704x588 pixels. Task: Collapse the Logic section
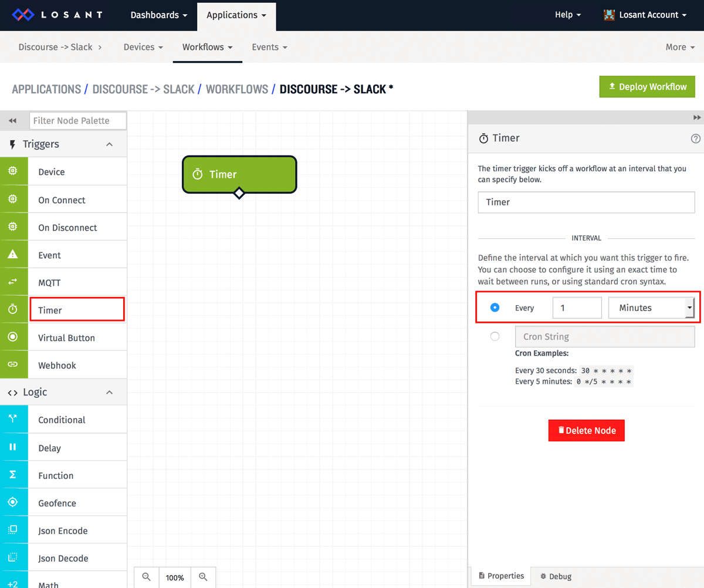(x=109, y=392)
